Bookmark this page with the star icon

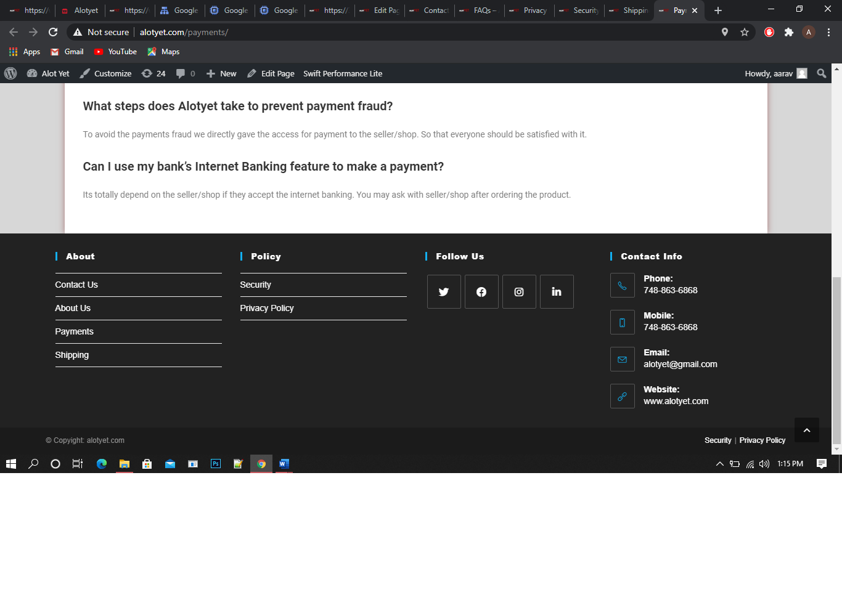[745, 32]
